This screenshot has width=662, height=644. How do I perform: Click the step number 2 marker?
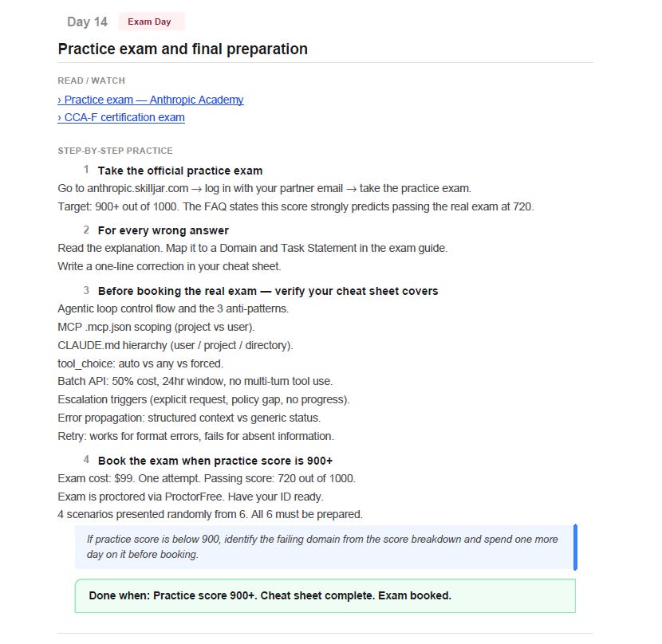click(86, 230)
